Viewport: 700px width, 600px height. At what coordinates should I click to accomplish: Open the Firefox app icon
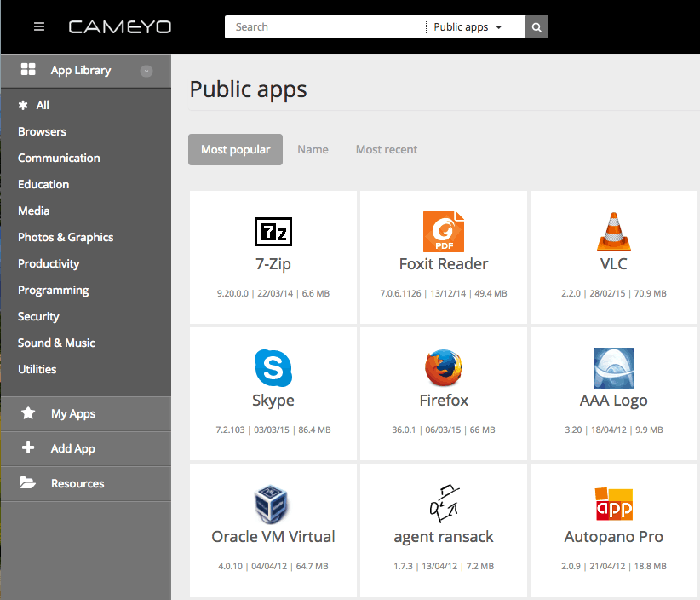pos(444,367)
